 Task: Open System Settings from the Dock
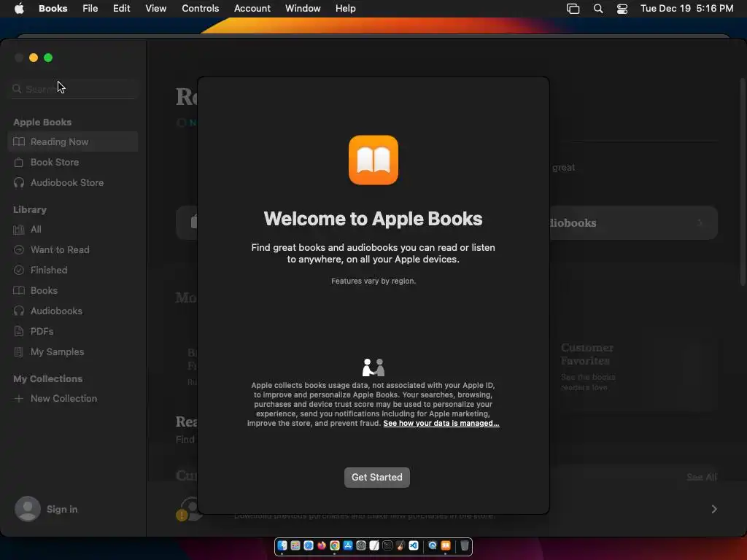(360, 545)
